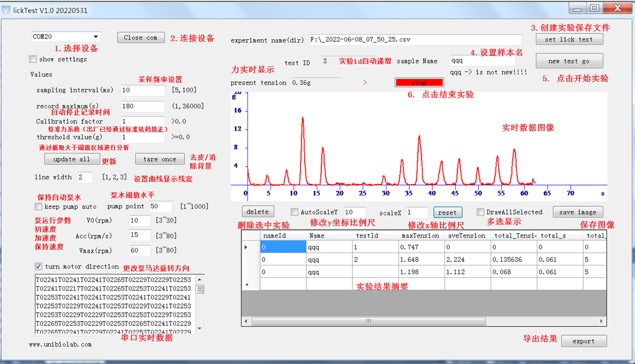Click the serial data log scroll-down arrow
The height and width of the screenshot is (364, 635).
[x=200, y=329]
